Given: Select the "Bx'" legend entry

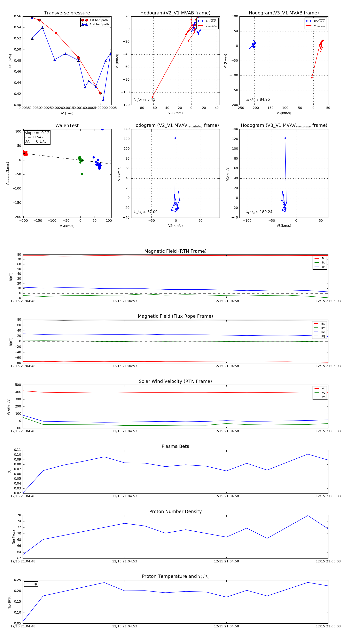Looking at the screenshot, I should click(x=320, y=324).
